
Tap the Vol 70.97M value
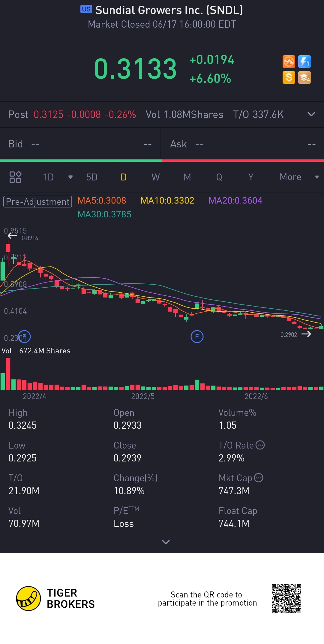24,524
